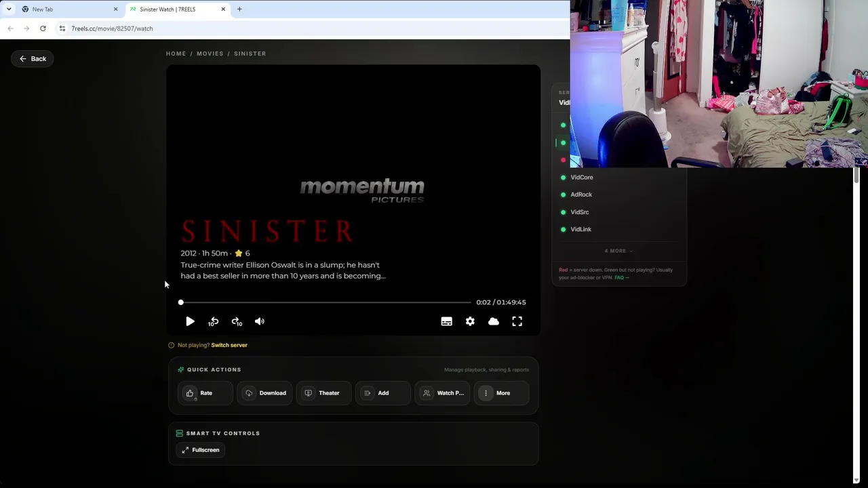Close the Sinister Watch tab

tap(223, 9)
